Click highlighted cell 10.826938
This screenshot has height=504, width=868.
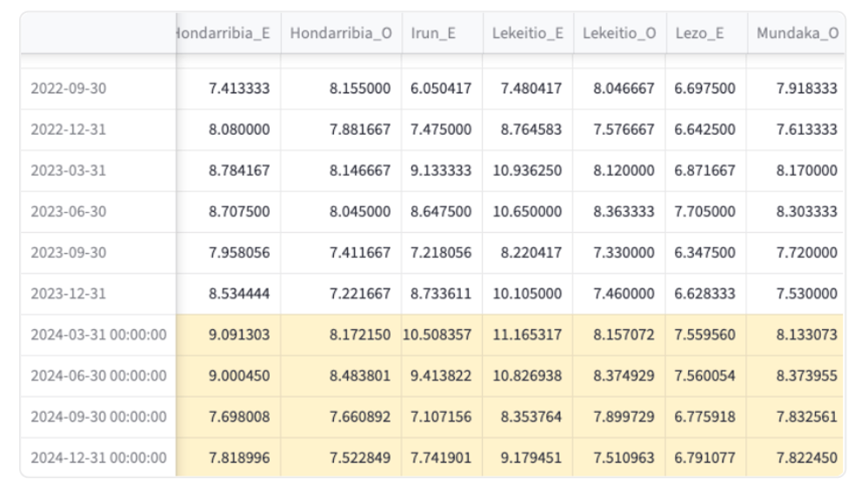[528, 375]
